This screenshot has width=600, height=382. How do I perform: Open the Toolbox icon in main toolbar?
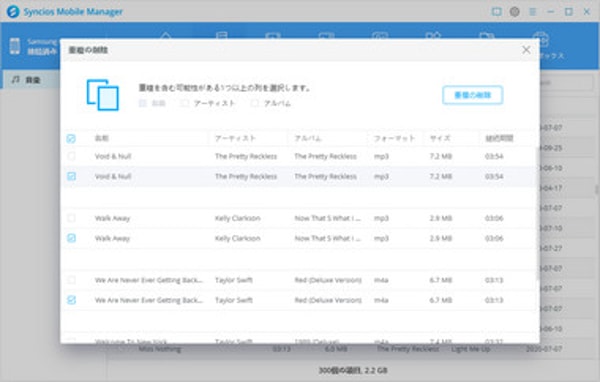[540, 40]
